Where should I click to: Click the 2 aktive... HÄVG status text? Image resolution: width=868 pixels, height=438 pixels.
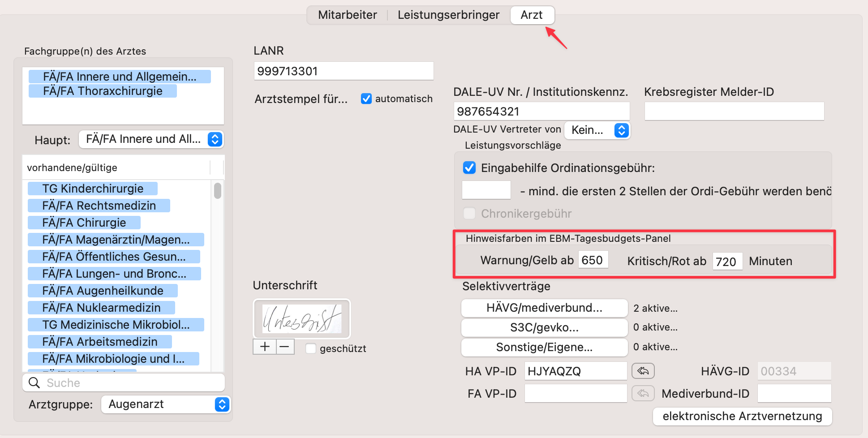click(655, 308)
